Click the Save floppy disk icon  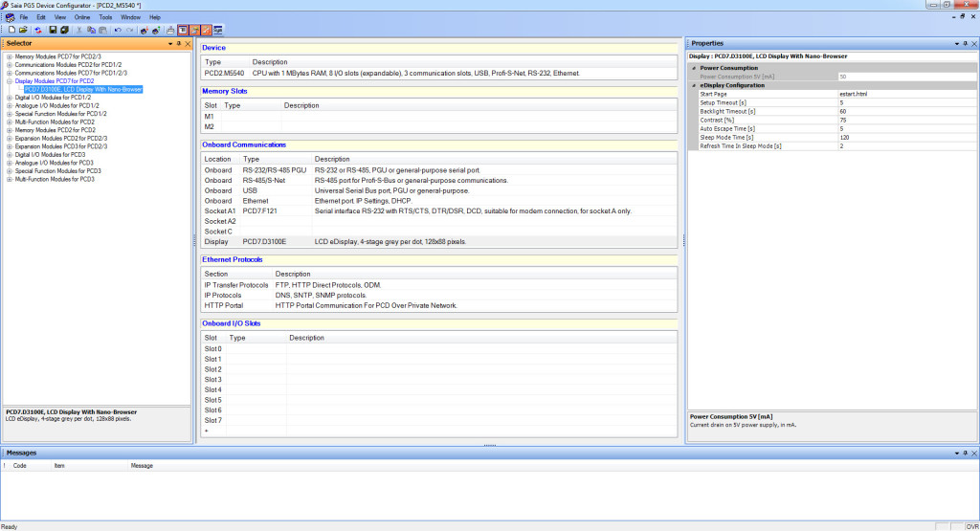(53, 30)
